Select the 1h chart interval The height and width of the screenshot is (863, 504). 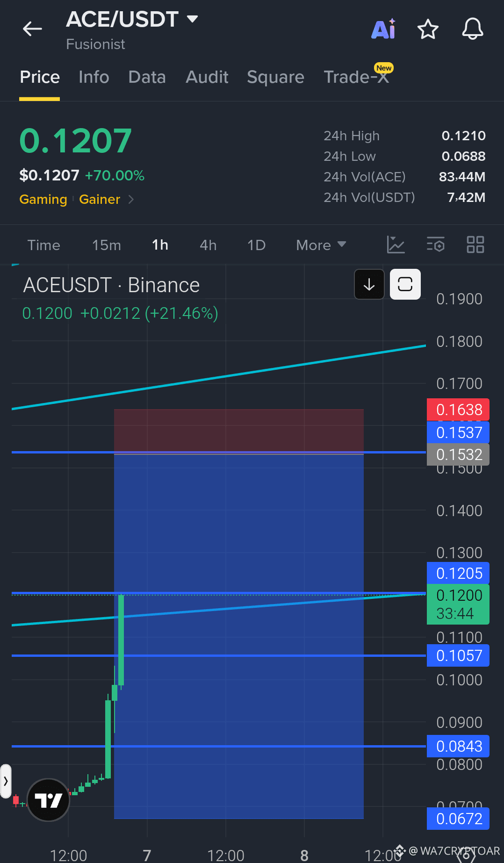pyautogui.click(x=160, y=245)
